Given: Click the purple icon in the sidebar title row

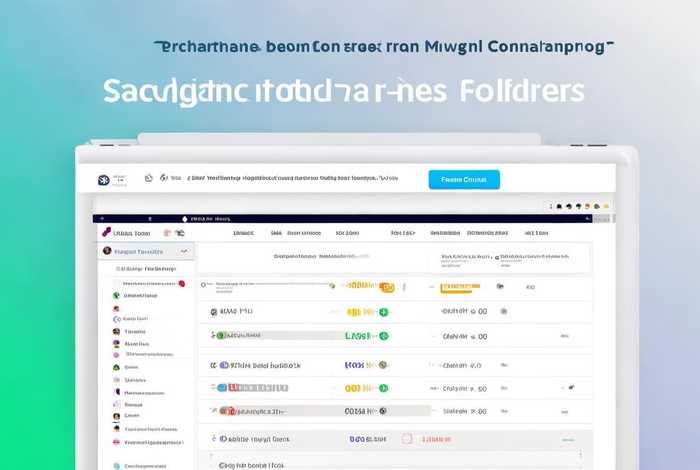Looking at the screenshot, I should click(x=107, y=231).
